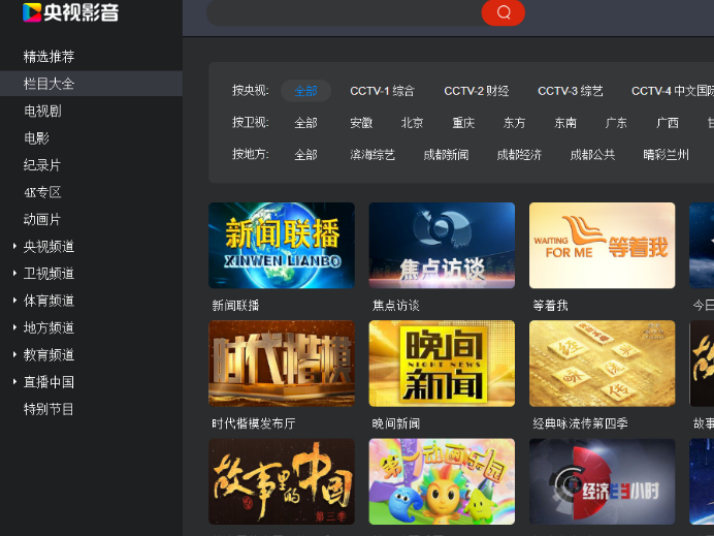Open 经典咏流传 golden thumbnail
Screen dimensions: 714x536
pos(602,363)
